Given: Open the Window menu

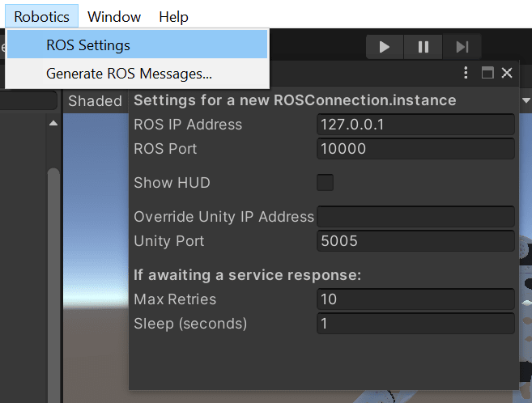Looking at the screenshot, I should click(x=114, y=17).
